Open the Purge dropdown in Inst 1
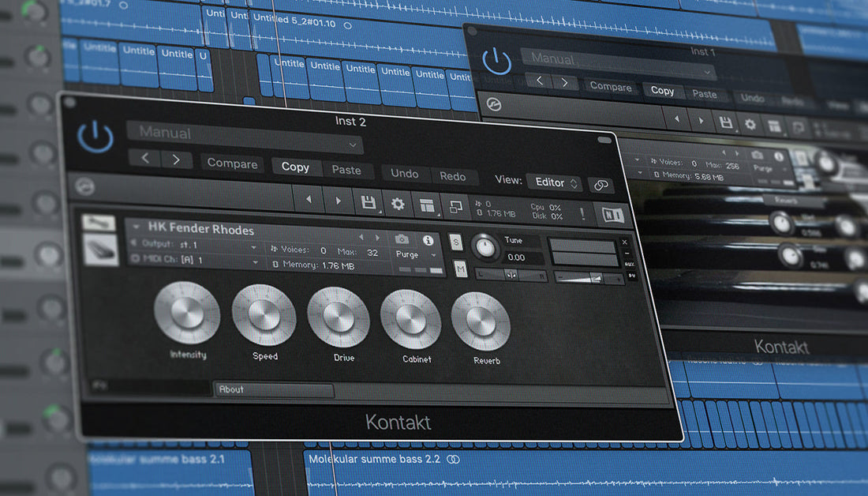 (771, 169)
